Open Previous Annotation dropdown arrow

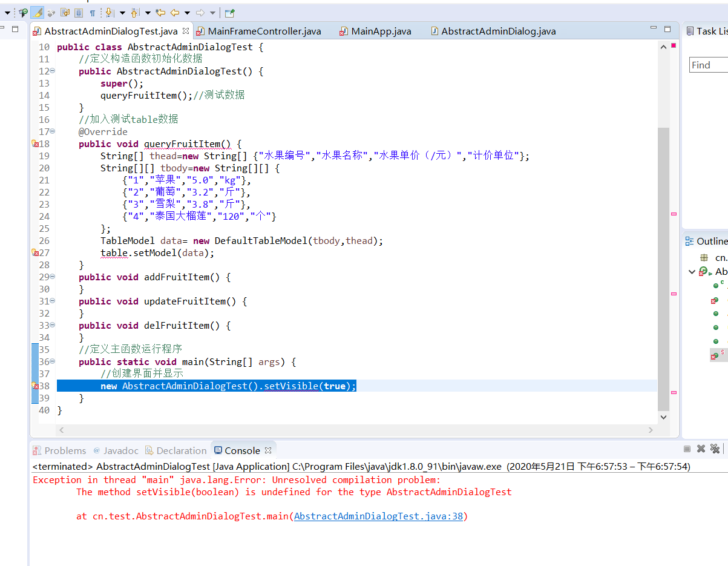pos(147,13)
